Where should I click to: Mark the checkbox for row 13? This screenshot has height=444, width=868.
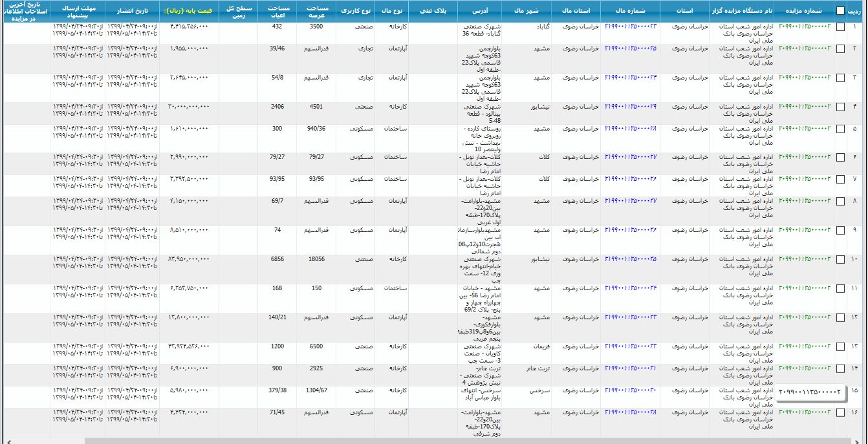(x=840, y=346)
